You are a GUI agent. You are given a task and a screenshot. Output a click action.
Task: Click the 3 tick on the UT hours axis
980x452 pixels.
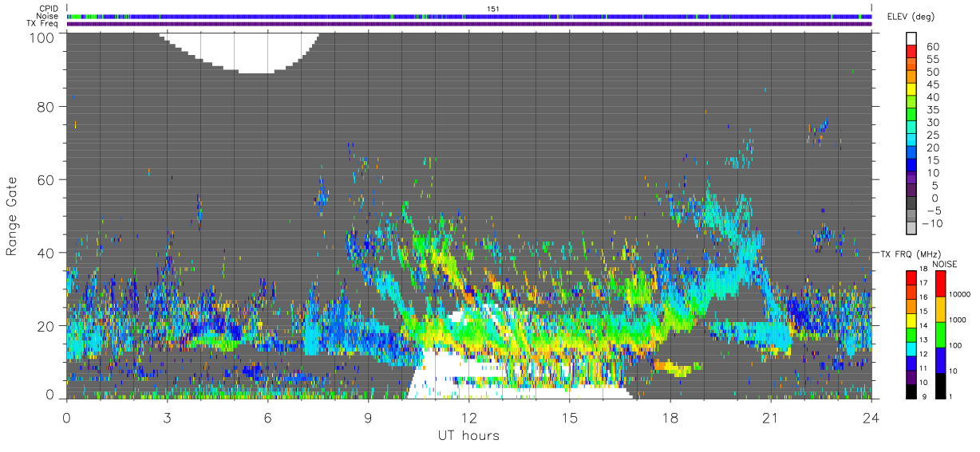pos(168,418)
